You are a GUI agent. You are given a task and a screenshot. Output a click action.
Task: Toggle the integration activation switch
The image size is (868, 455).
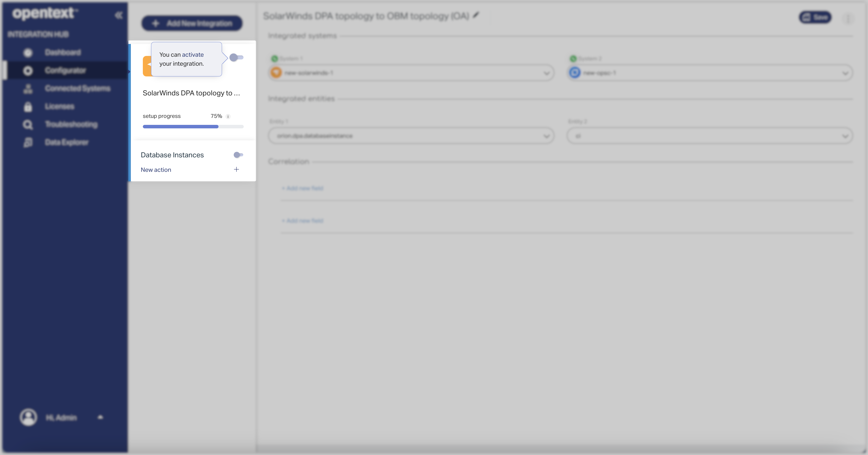click(236, 57)
